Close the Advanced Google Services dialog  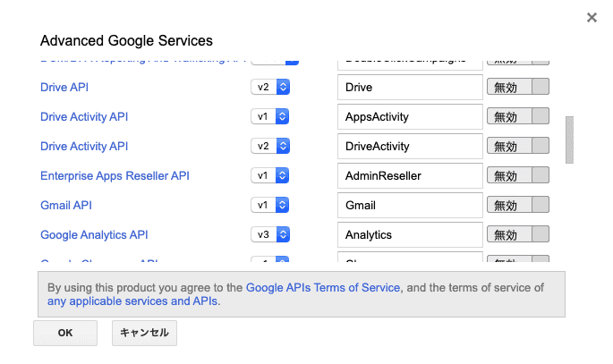[x=592, y=17]
